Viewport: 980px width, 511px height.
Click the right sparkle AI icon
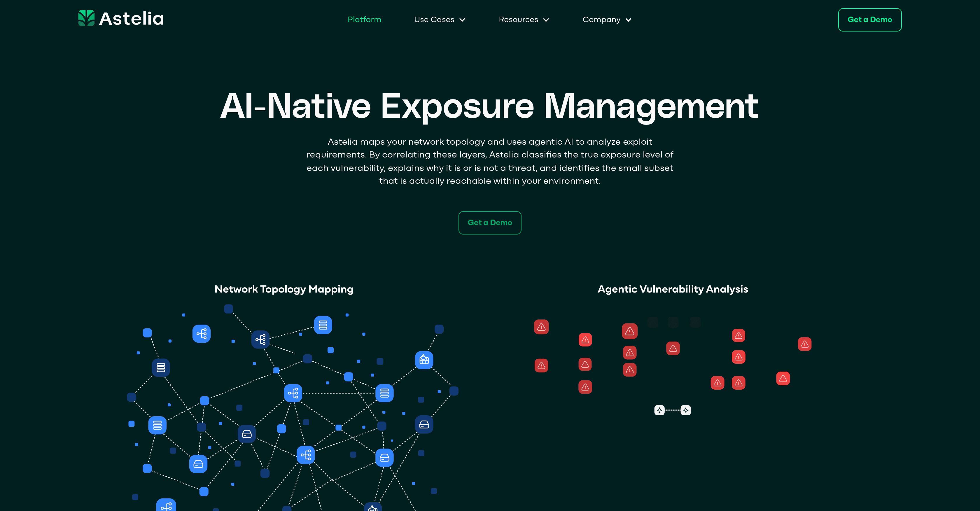tap(685, 410)
